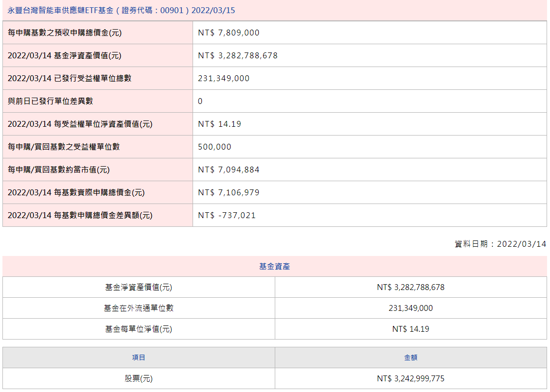Select 231,349,000 in the assets table

(x=411, y=308)
